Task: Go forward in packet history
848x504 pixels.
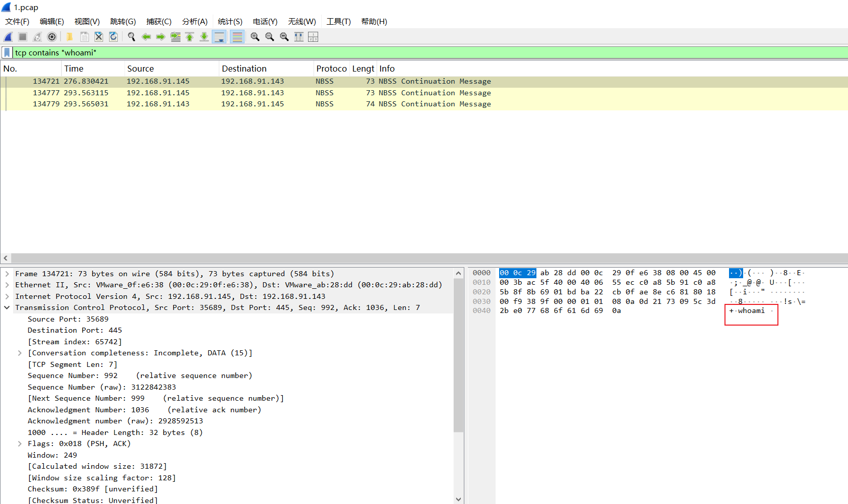Action: pyautogui.click(x=161, y=37)
